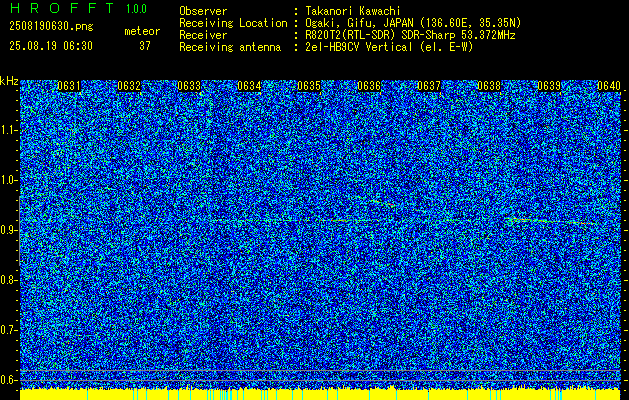Click the meteor label

142,31
